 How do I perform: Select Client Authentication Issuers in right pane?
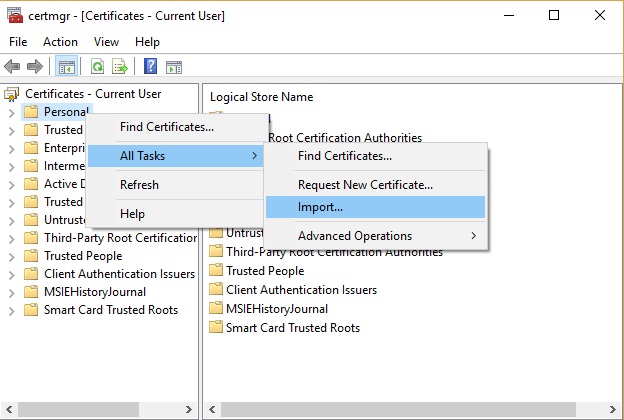tap(301, 290)
